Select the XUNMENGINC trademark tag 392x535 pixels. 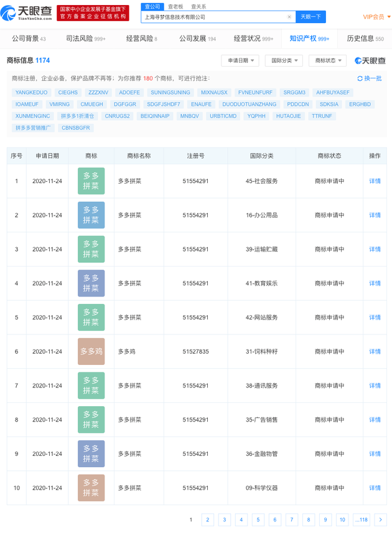[33, 116]
